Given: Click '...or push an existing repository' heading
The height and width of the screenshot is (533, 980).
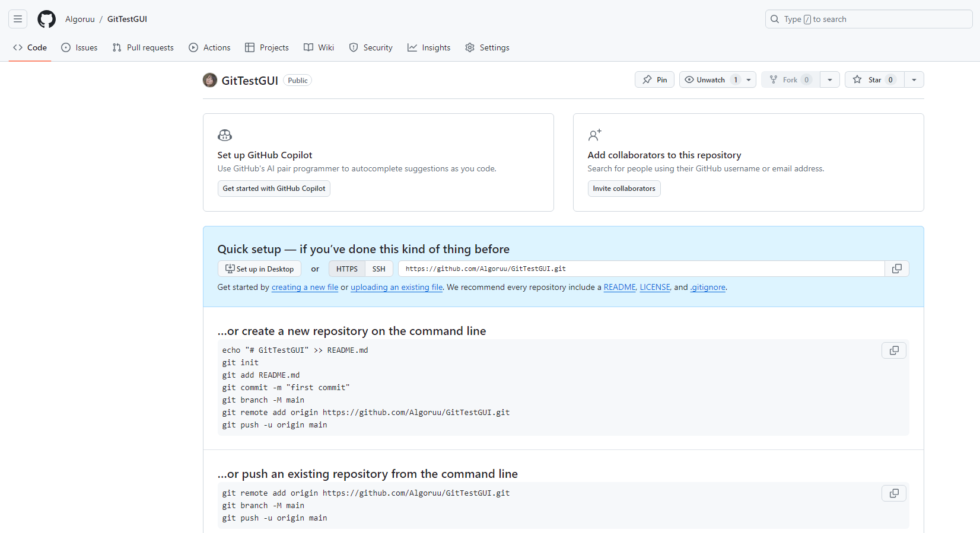Looking at the screenshot, I should (x=368, y=474).
